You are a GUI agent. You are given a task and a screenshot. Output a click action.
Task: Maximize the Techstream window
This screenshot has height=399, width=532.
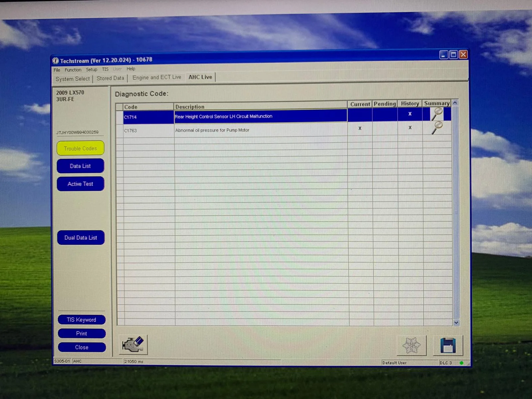(x=453, y=55)
